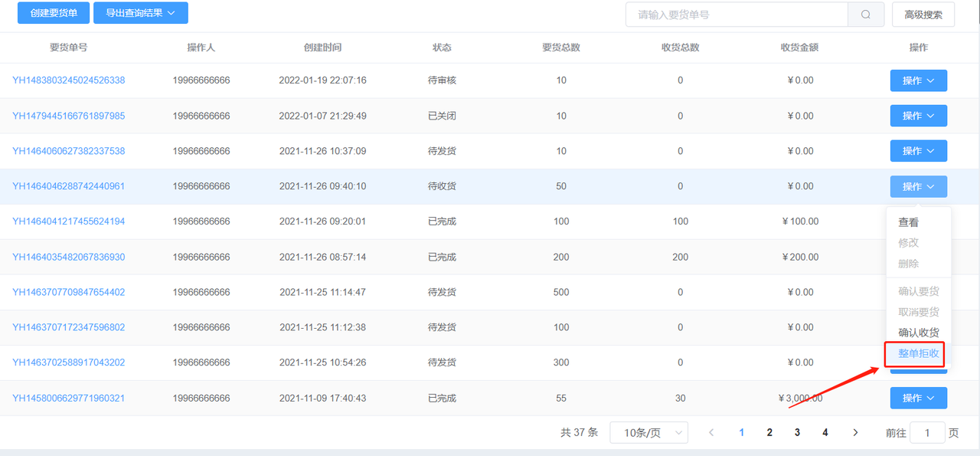Click 创建要货单 button

[x=54, y=13]
